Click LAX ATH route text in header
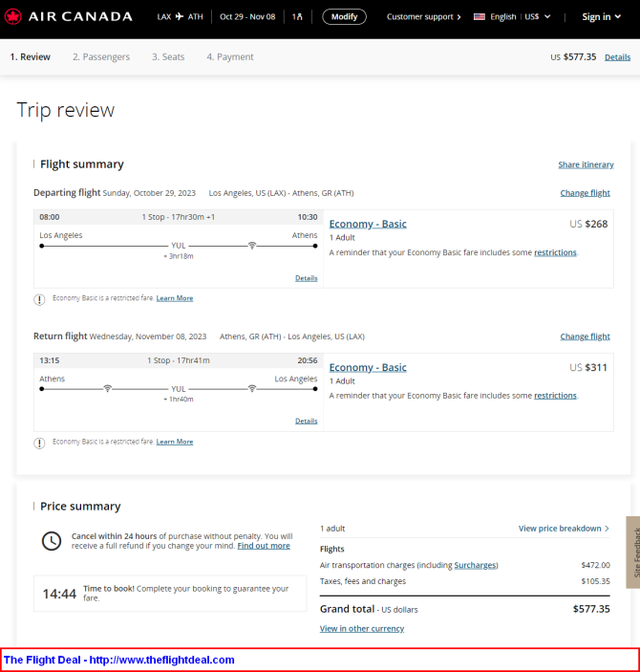Screen dimensions: 640x672 point(180,16)
